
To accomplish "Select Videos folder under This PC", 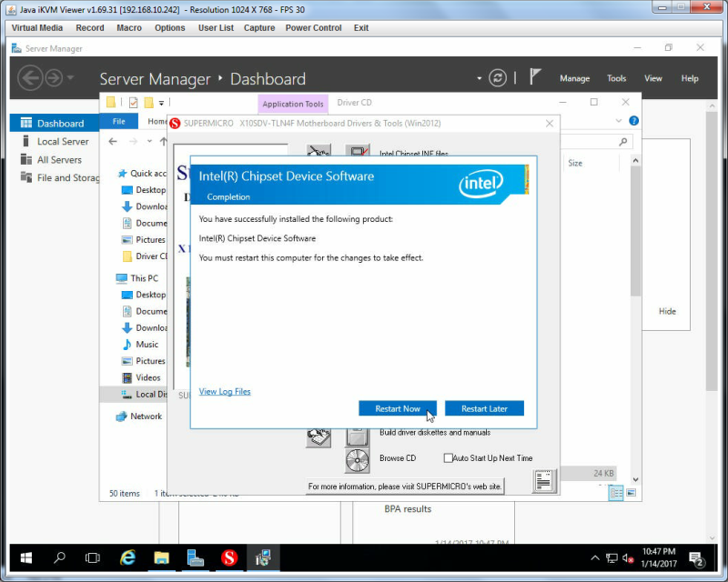I will pyautogui.click(x=141, y=377).
